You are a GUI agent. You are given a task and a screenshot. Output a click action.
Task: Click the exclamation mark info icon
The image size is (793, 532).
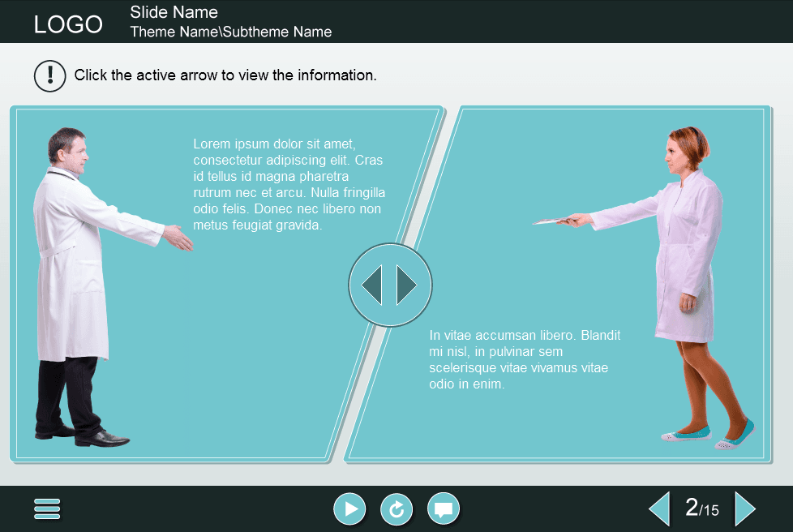[49, 76]
